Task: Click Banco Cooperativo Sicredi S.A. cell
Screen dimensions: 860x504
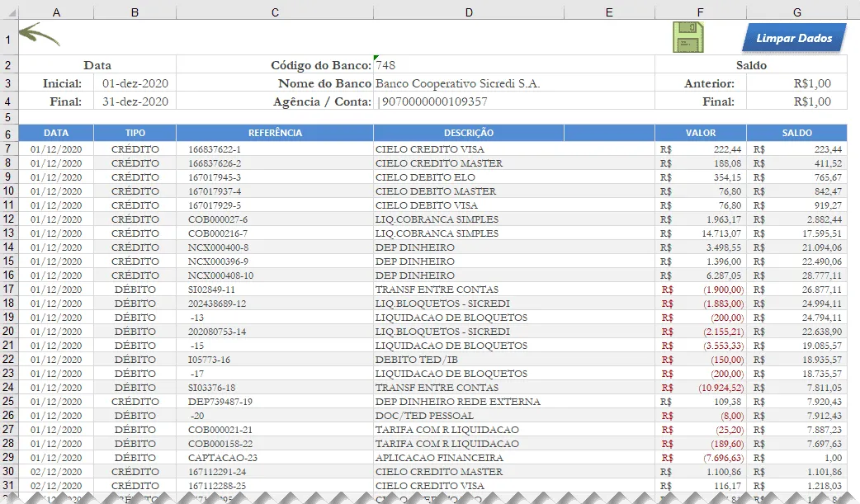Action: [x=514, y=83]
